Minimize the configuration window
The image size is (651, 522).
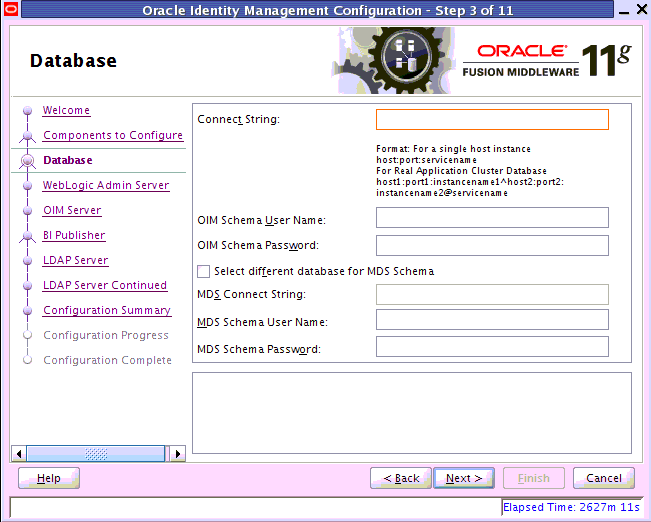[624, 10]
